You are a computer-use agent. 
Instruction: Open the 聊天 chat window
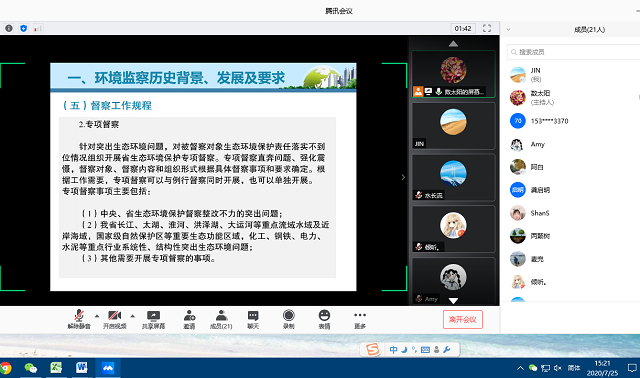click(x=253, y=319)
